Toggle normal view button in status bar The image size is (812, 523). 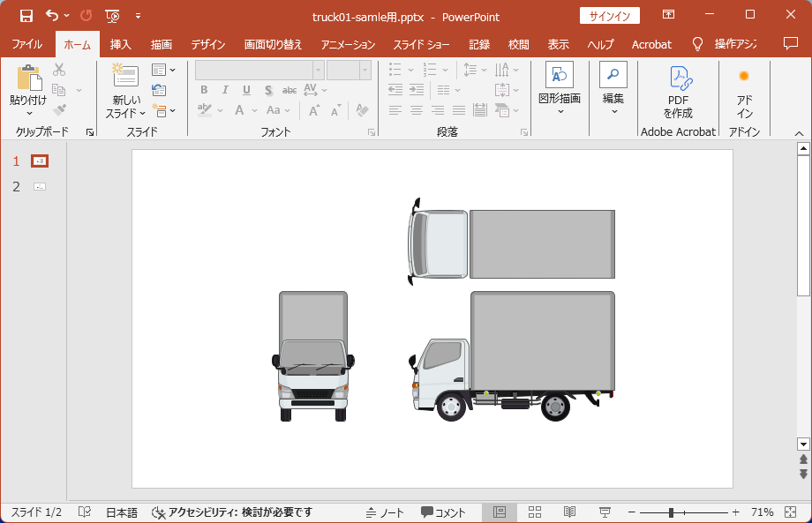tap(500, 512)
